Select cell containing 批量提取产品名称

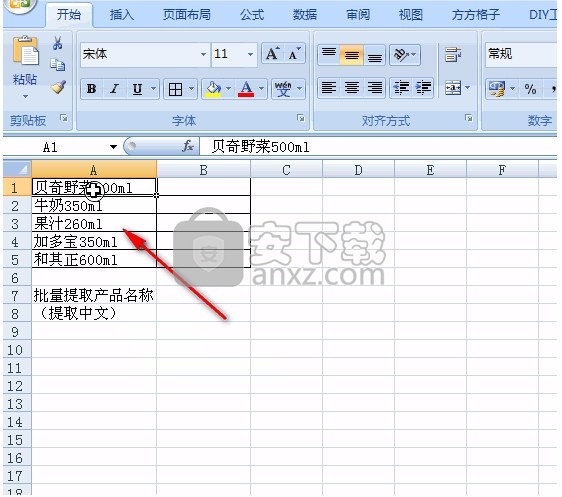94,295
